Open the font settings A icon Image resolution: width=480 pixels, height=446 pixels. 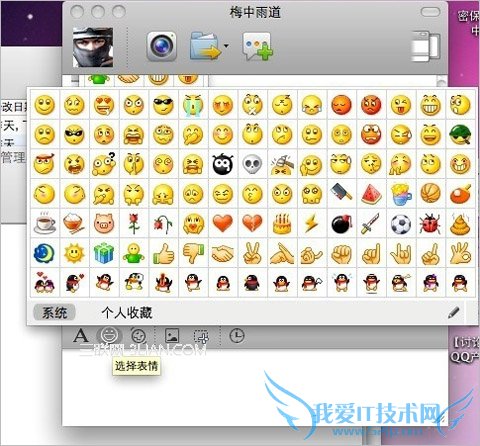click(x=81, y=336)
